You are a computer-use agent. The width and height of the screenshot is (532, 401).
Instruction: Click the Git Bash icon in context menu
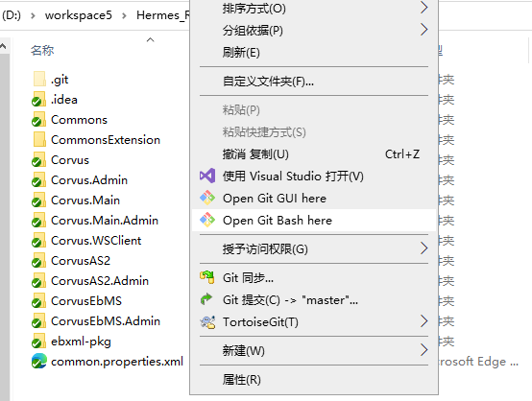point(207,220)
